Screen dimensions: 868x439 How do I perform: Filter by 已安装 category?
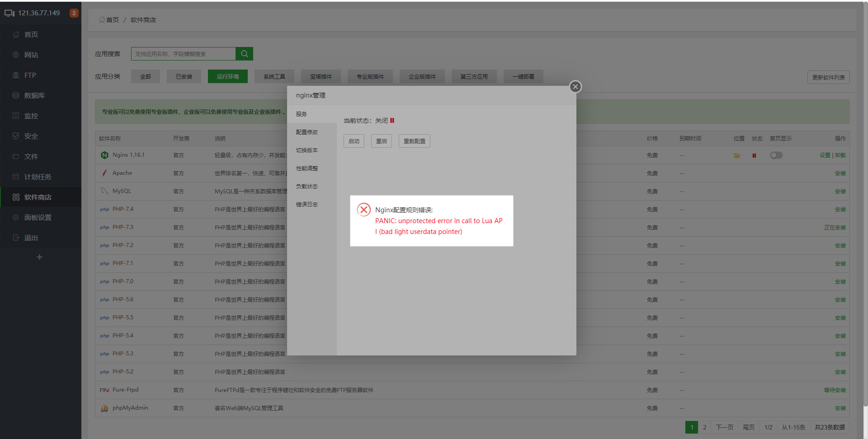point(184,77)
